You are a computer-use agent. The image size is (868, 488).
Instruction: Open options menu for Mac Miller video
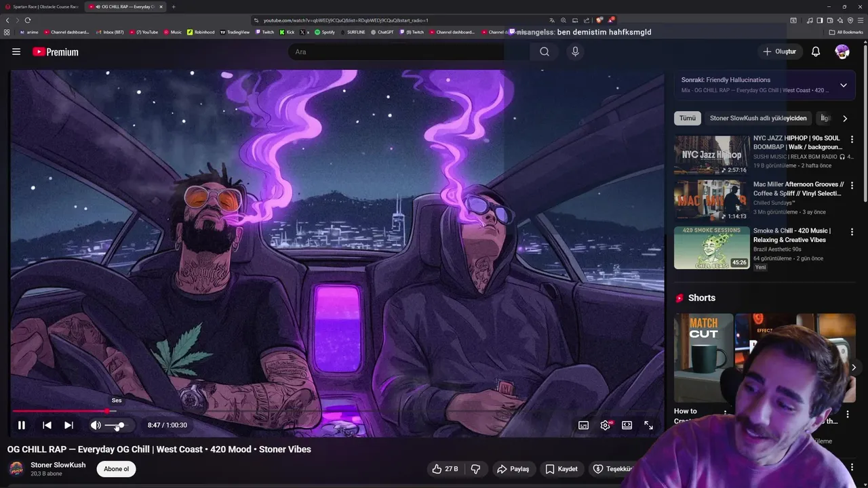tap(852, 186)
